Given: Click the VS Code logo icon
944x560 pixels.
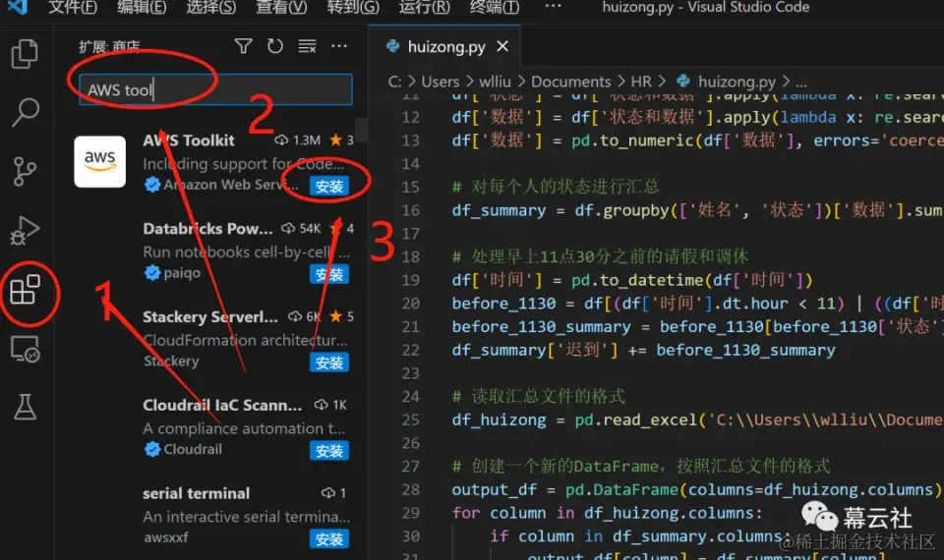Looking at the screenshot, I should (17, 7).
